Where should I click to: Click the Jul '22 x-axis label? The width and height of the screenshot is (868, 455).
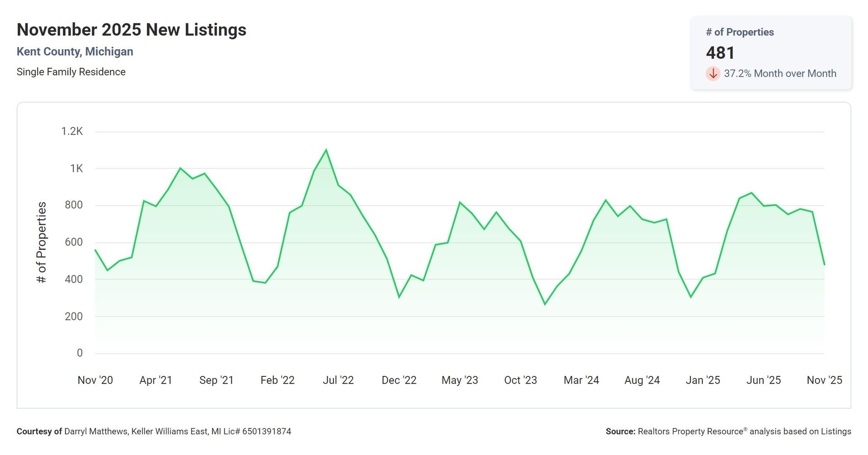[x=338, y=380]
